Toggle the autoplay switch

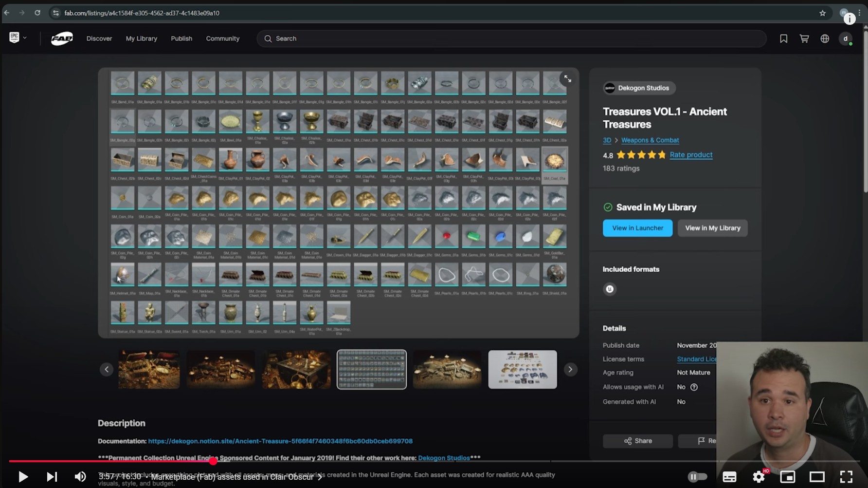point(697,477)
